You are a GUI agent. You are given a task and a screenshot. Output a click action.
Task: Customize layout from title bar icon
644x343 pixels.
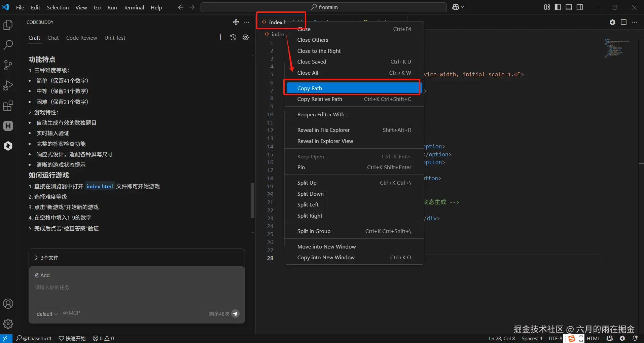547,7
